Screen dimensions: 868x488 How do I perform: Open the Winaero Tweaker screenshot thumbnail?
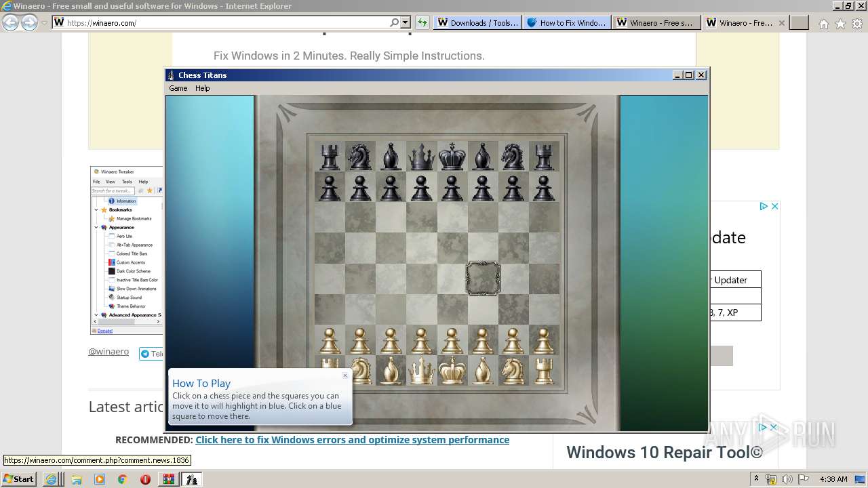[126, 251]
